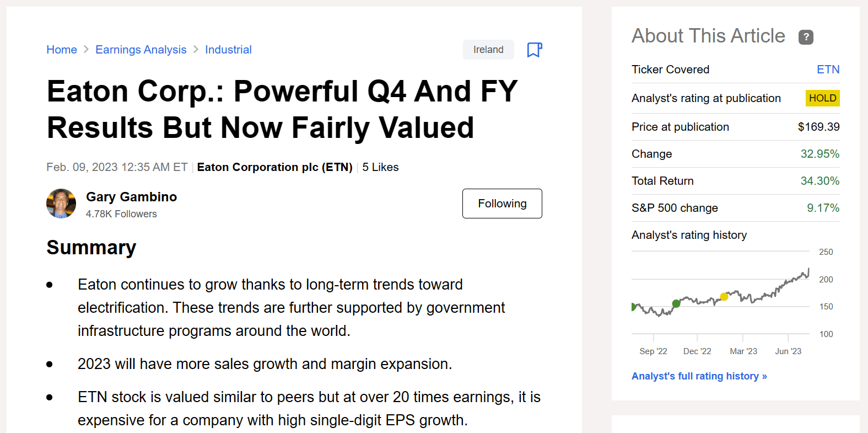Click the green triangle marker at chart start
Screen dimensions: 868x433
(x=634, y=307)
